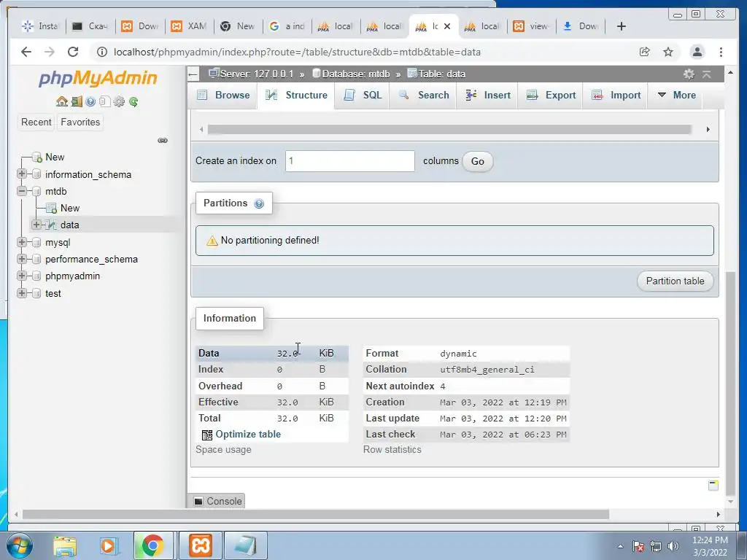Image resolution: width=747 pixels, height=560 pixels.
Task: Close the active phpMyAdmin browser tab
Action: click(x=447, y=26)
